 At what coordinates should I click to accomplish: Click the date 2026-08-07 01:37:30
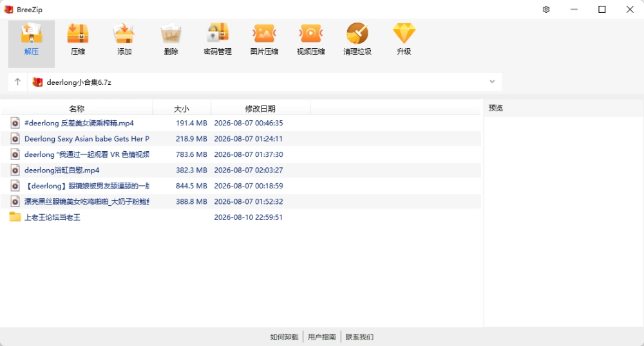pyautogui.click(x=249, y=154)
